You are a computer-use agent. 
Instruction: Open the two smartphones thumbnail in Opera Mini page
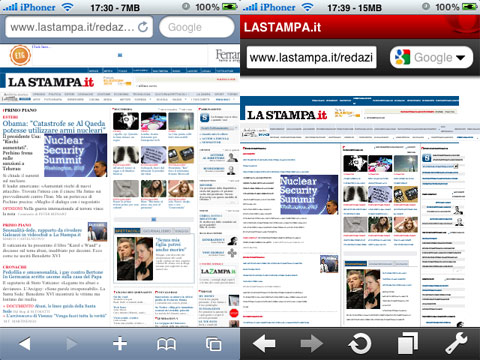coord(406,194)
